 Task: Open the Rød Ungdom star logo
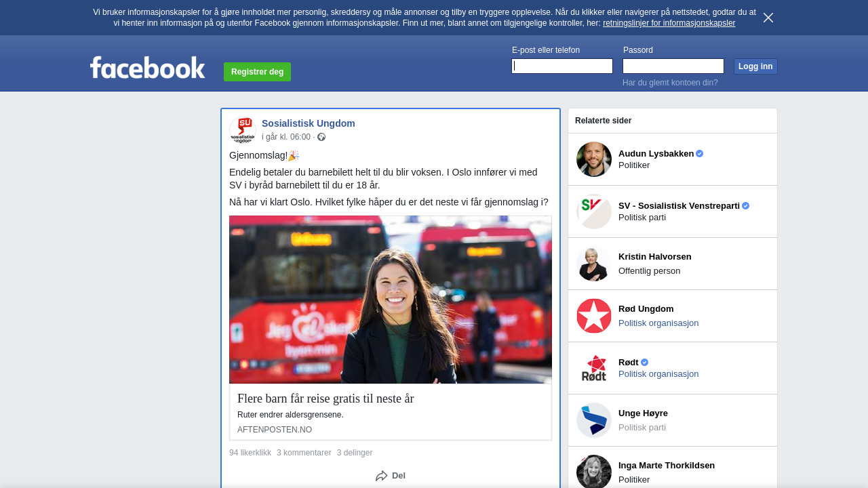point(594,316)
